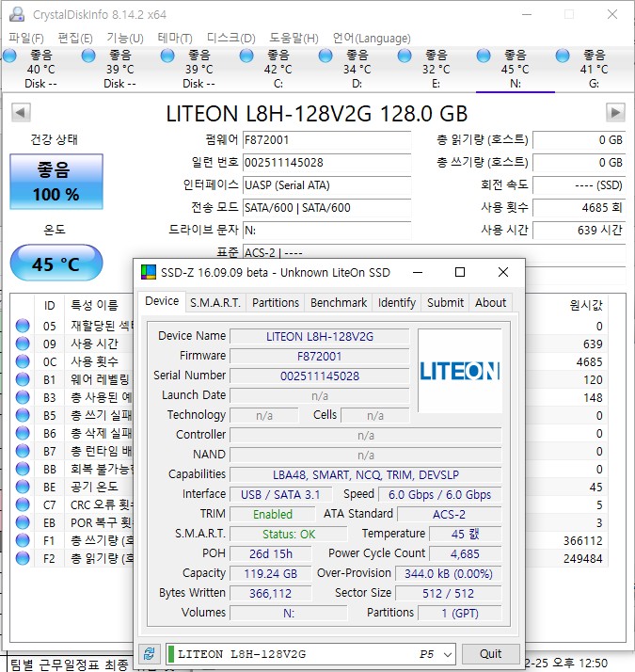Click the status circle for attribute EB
The image size is (635, 672).
pos(23,522)
